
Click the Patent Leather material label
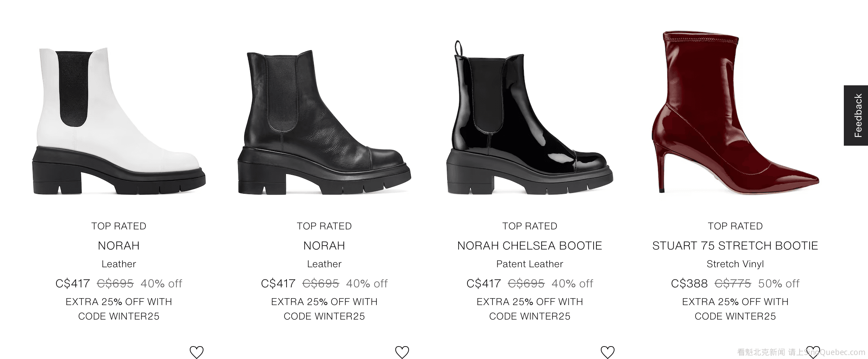coord(530,264)
